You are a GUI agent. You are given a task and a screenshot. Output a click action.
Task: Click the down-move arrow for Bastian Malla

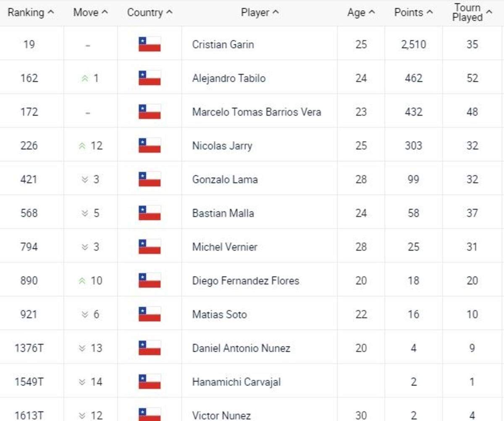click(x=84, y=213)
